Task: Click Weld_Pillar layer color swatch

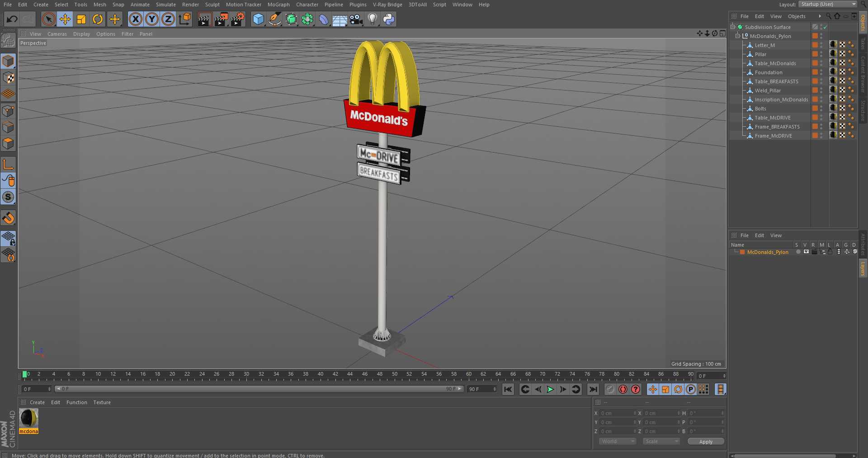Action: pyautogui.click(x=815, y=91)
